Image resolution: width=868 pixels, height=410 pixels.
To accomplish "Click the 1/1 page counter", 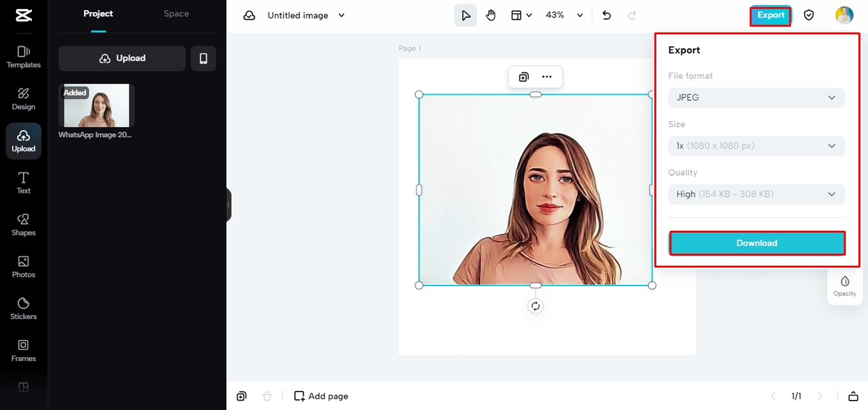I will click(796, 396).
